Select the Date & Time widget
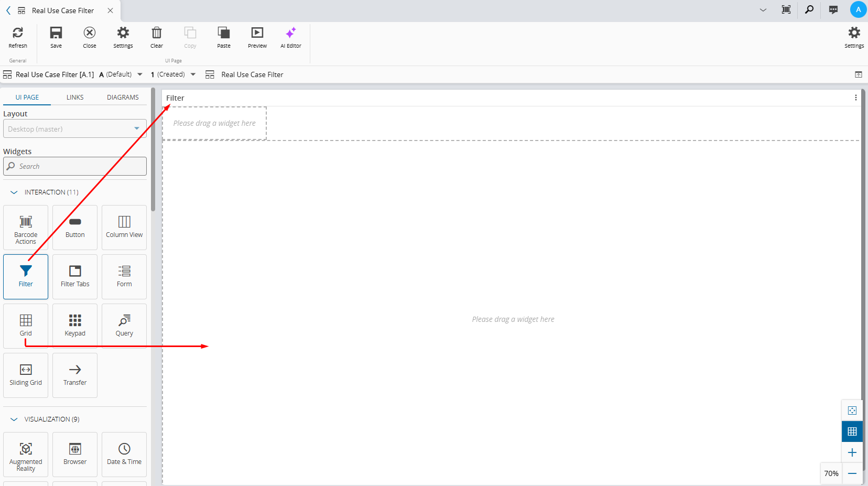Screen dimensions: 868x486 pos(124,455)
